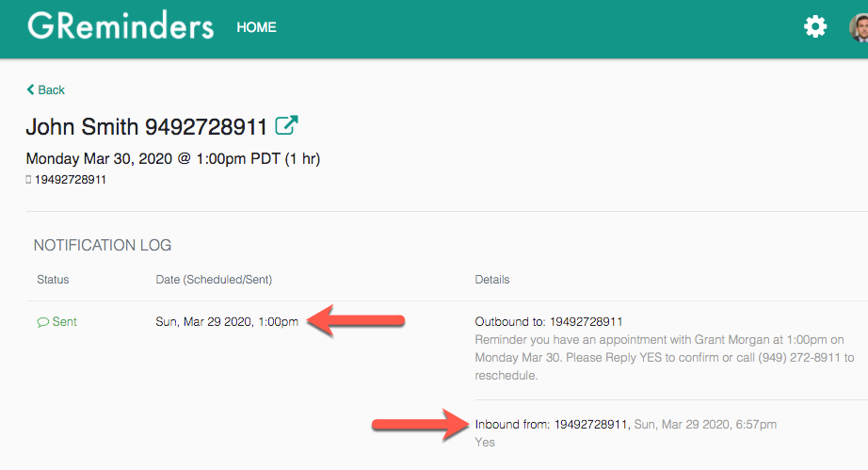The height and width of the screenshot is (470, 868).
Task: Click the Details column header
Action: pos(492,280)
